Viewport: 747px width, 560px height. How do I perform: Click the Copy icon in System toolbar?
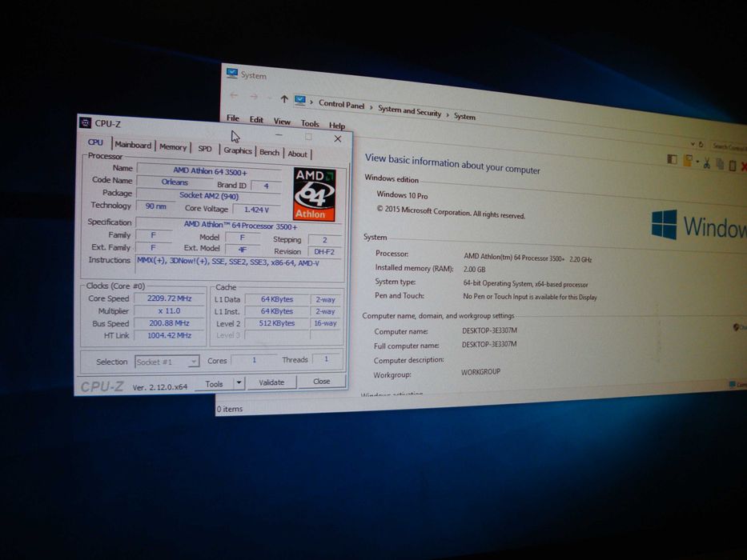719,164
